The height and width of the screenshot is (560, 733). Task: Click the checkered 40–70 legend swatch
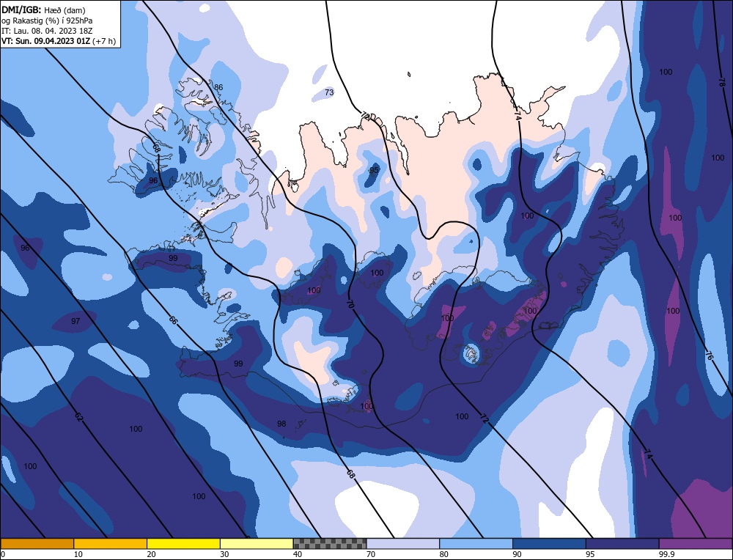(x=330, y=543)
